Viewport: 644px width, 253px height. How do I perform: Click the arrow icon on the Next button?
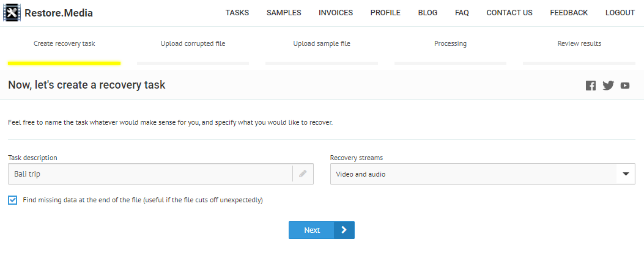[x=344, y=230]
